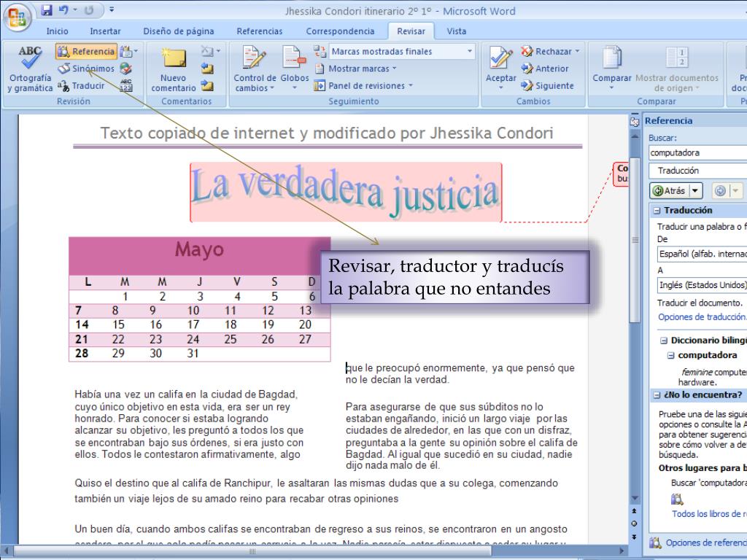This screenshot has width=747, height=560.
Task: Click the research books icon under Otros lugares
Action: [677, 499]
